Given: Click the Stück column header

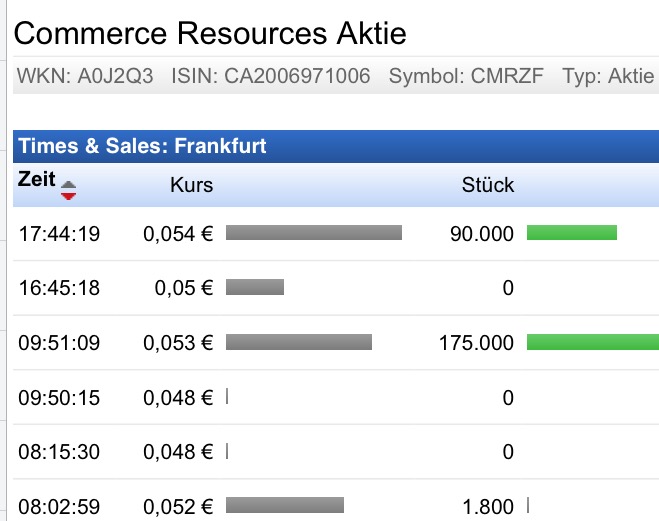Looking at the screenshot, I should (488, 185).
